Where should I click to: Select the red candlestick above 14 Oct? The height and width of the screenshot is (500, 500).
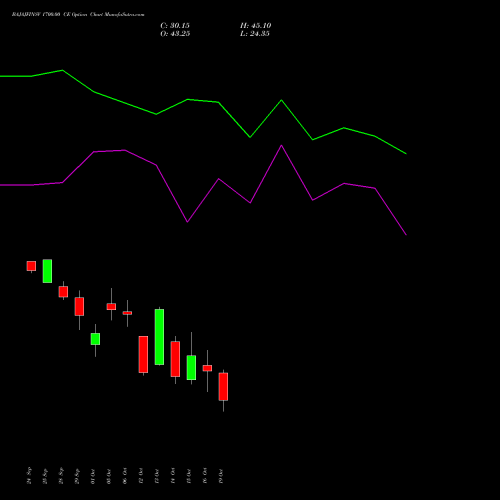(175, 359)
